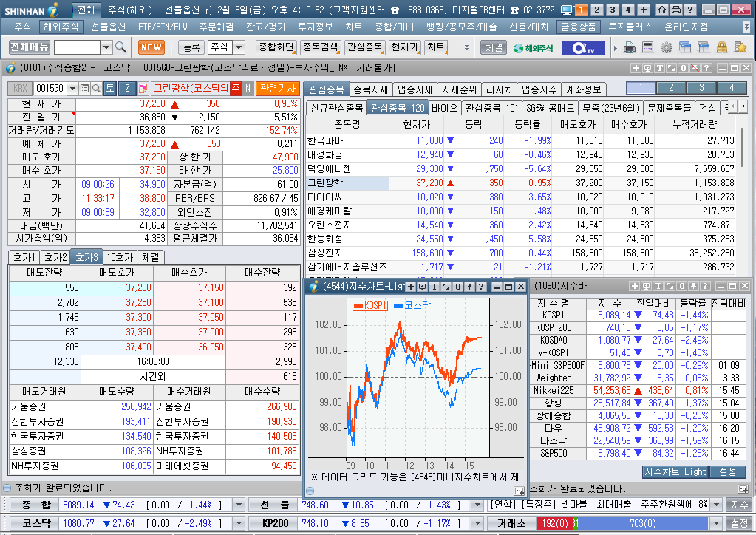The width and height of the screenshot is (756, 535).
Task: Open help question mark in title bar
Action: 690,9
